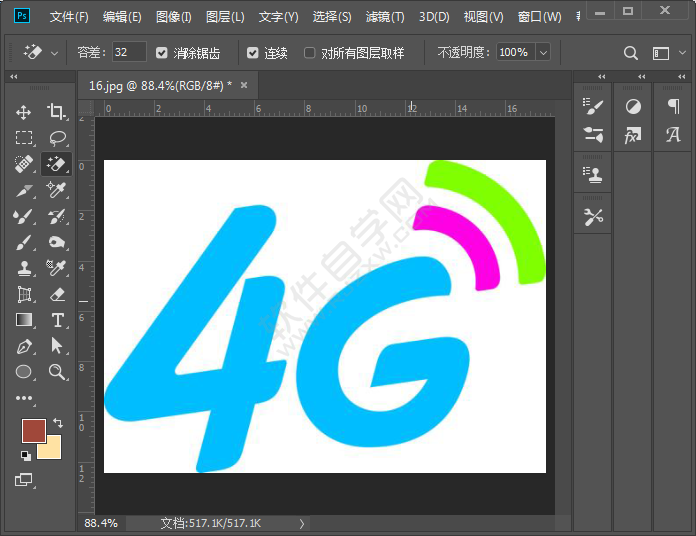Open the workspace switcher dropdown
The height and width of the screenshot is (536, 696).
(x=682, y=53)
